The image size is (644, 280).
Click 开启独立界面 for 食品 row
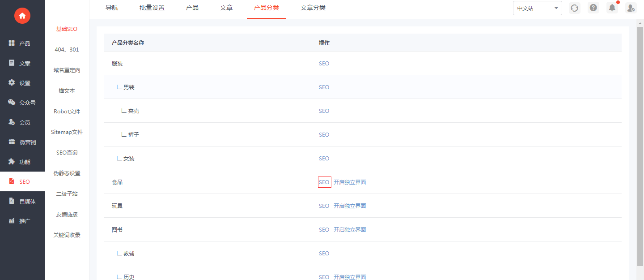click(350, 182)
